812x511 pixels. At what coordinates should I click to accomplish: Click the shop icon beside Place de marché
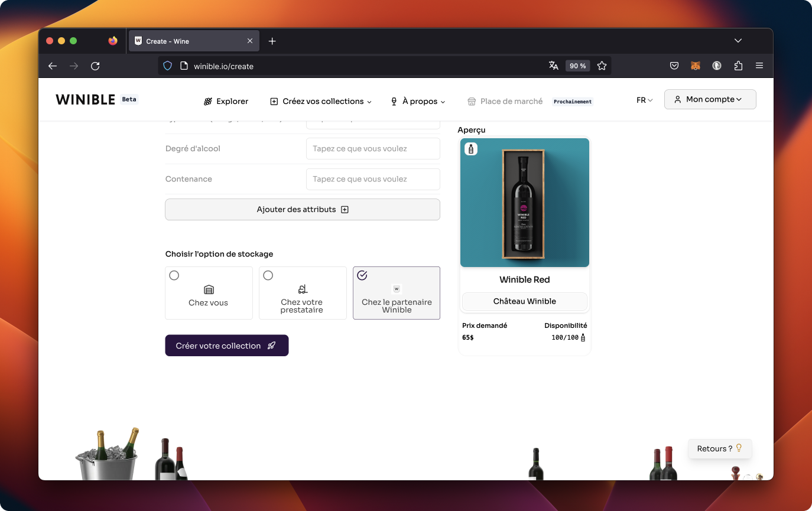coord(472,102)
